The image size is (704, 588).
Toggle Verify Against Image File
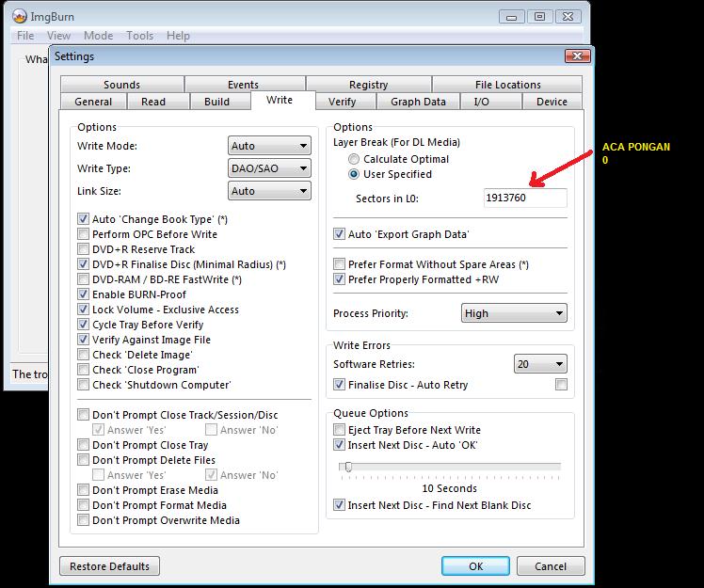83,340
